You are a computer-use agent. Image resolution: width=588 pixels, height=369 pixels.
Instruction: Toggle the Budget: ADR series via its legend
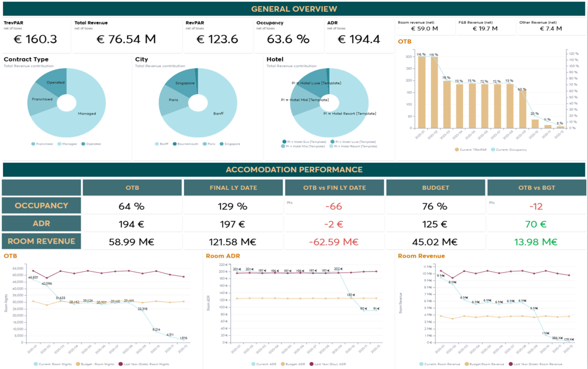tap(282, 364)
